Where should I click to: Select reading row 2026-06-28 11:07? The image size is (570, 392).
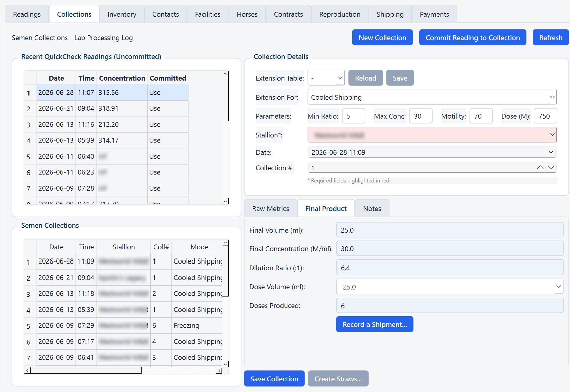[106, 92]
